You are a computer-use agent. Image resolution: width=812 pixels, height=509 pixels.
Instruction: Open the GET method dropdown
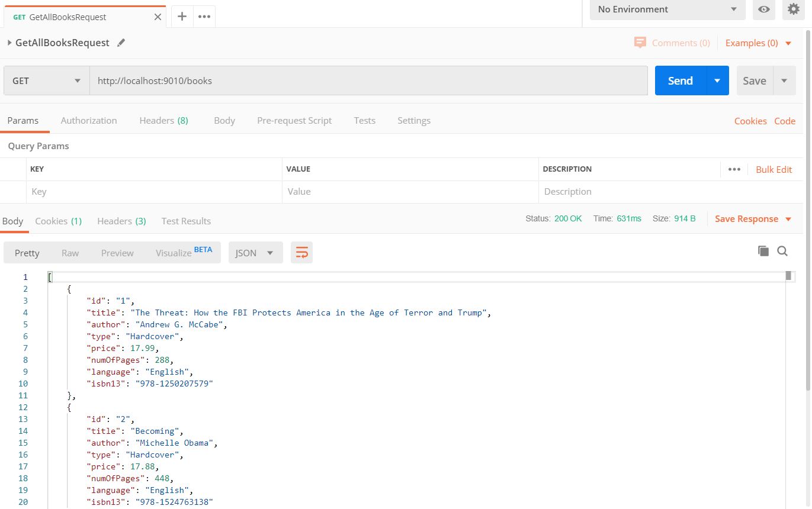(x=46, y=80)
